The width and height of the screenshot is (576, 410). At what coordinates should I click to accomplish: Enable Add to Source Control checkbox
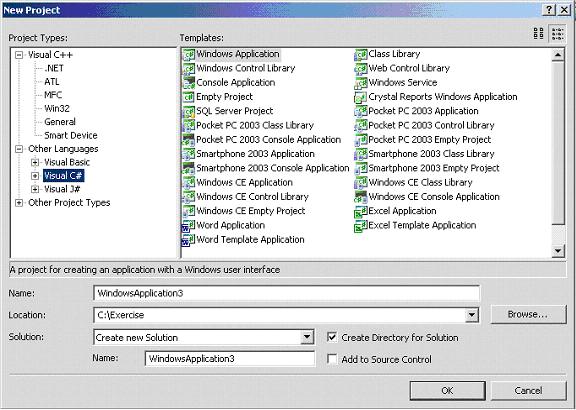332,359
